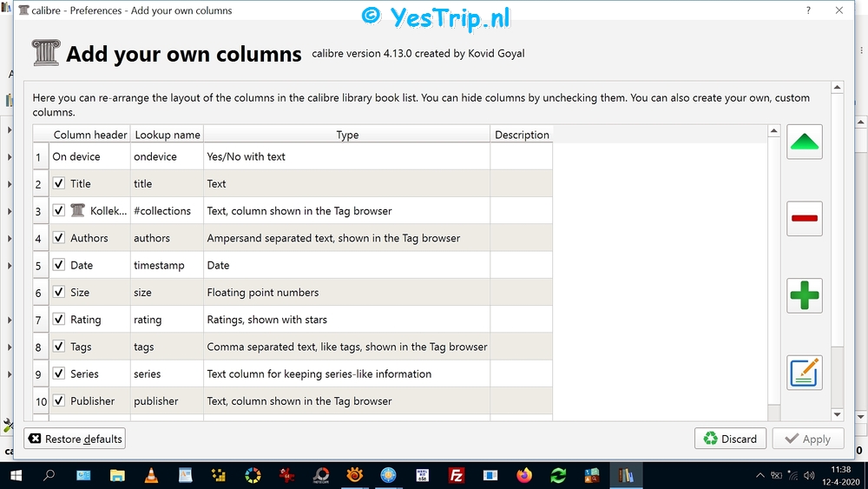Click the table's scroll up arrow

(773, 132)
